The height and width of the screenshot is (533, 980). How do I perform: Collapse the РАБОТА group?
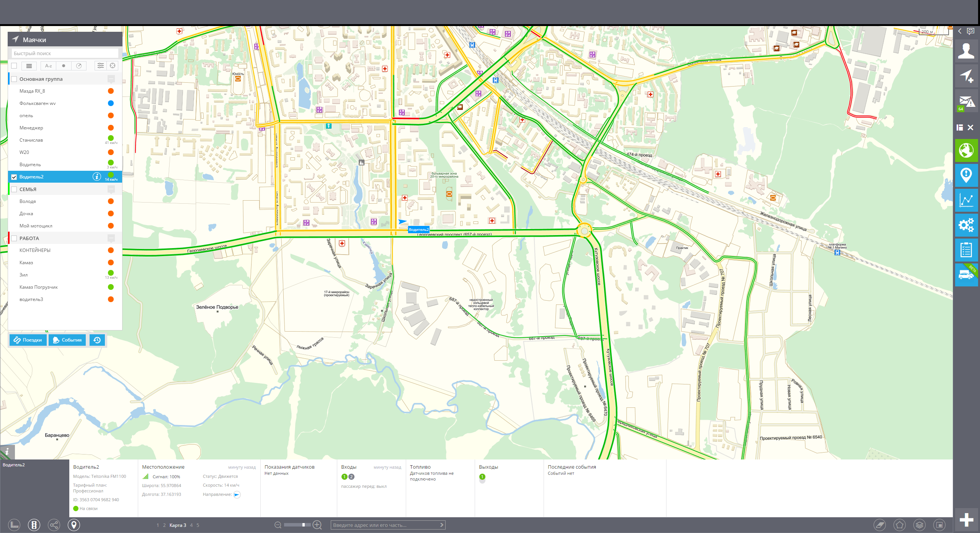pyautogui.click(x=111, y=238)
